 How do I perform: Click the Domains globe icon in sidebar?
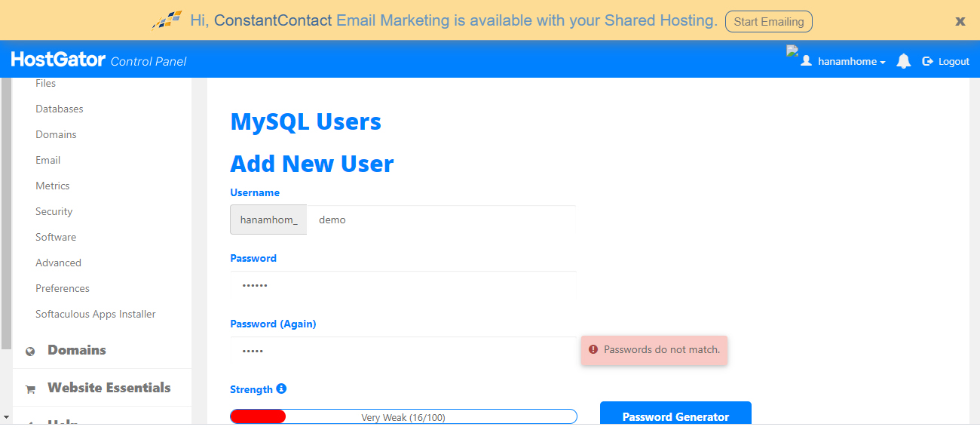pyautogui.click(x=30, y=351)
